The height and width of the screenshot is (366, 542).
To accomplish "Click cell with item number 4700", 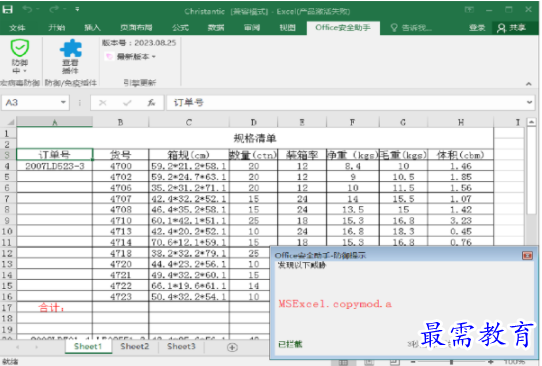I will pos(120,166).
